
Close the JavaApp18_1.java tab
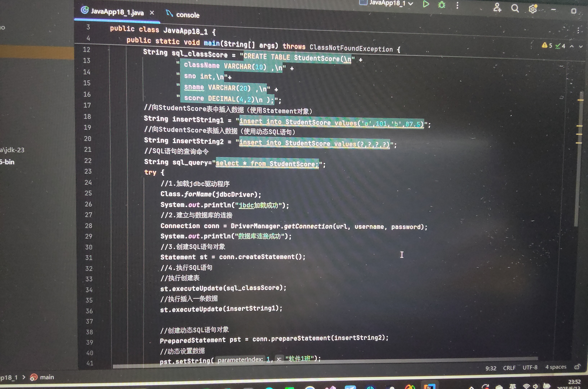pos(152,13)
